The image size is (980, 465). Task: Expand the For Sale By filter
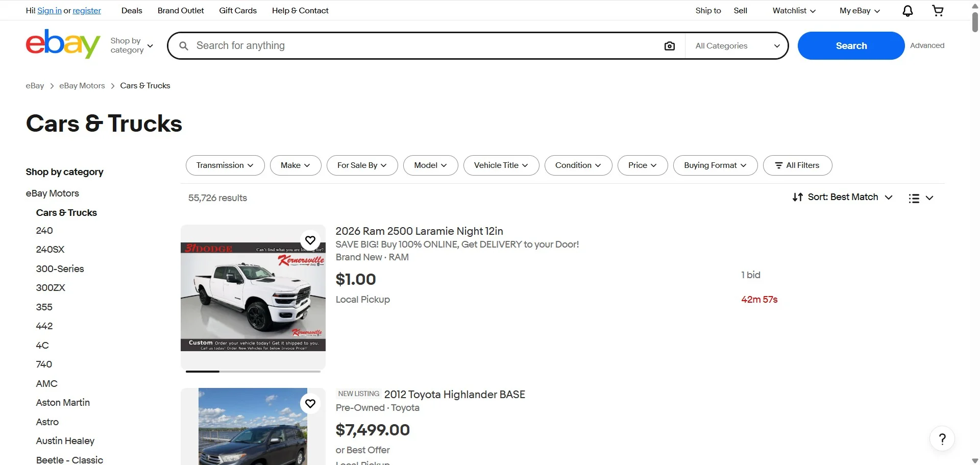(362, 165)
